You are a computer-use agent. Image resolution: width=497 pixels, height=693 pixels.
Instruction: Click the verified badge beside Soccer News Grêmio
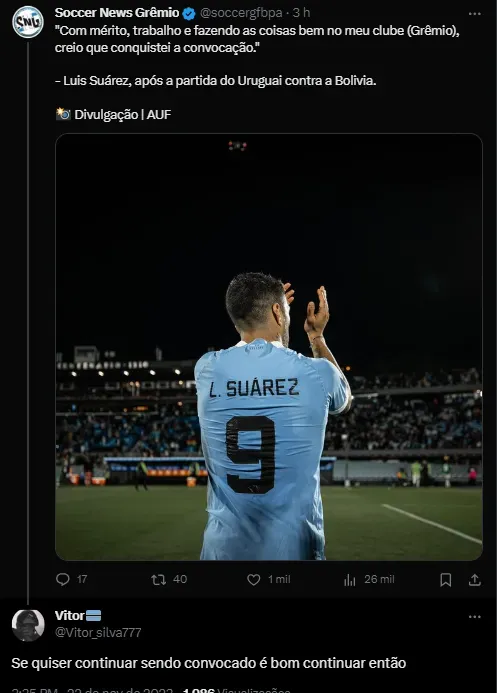click(x=189, y=14)
